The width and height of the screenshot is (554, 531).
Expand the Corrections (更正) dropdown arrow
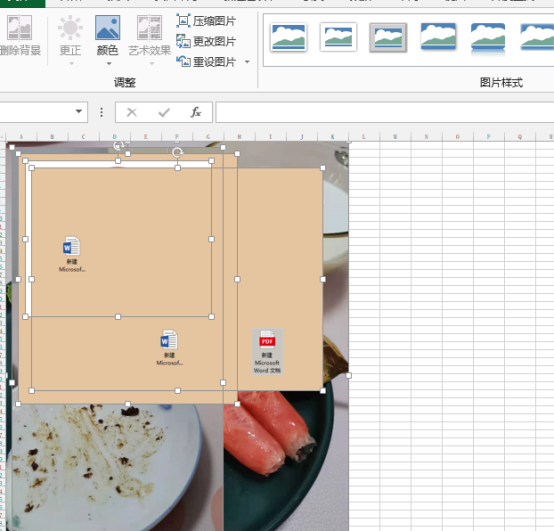(x=72, y=64)
